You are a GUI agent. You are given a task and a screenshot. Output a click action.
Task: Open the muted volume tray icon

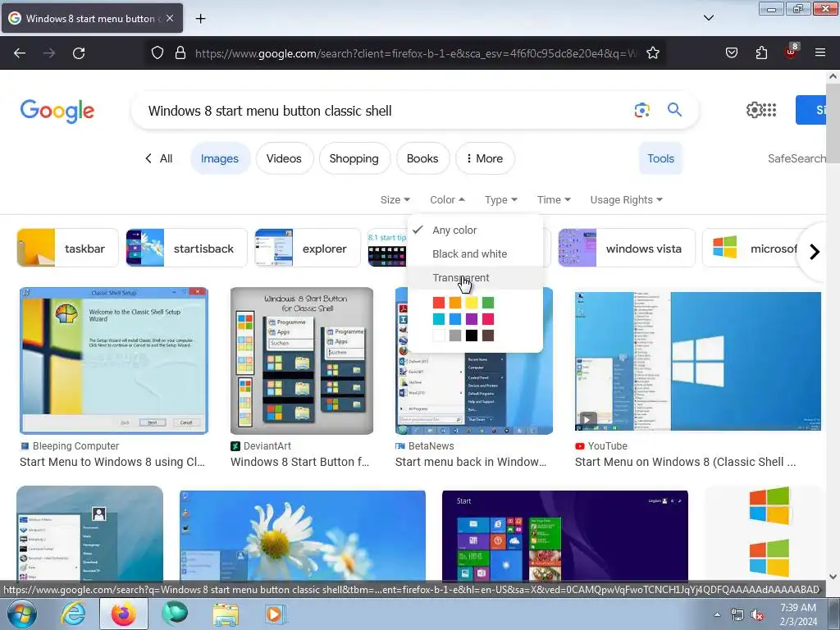757,614
